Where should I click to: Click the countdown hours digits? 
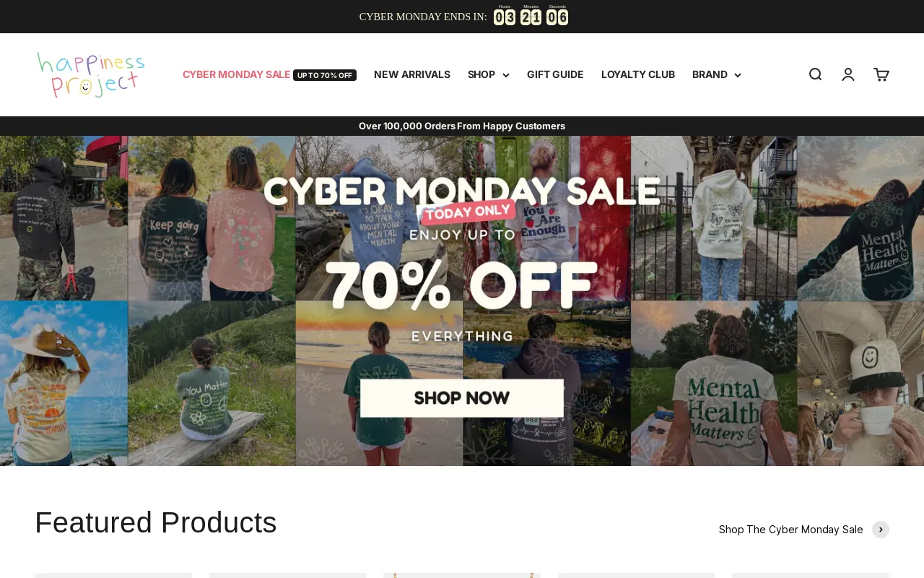coord(505,17)
